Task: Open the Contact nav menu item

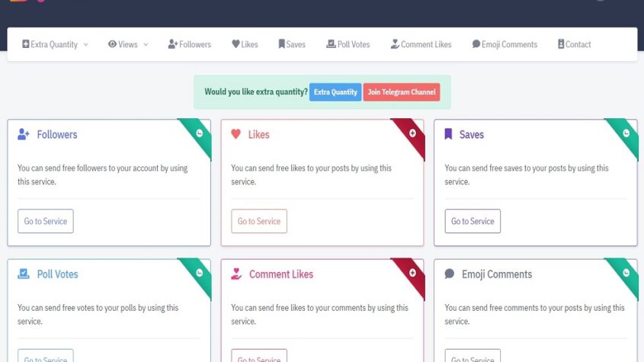Action: 575,44
